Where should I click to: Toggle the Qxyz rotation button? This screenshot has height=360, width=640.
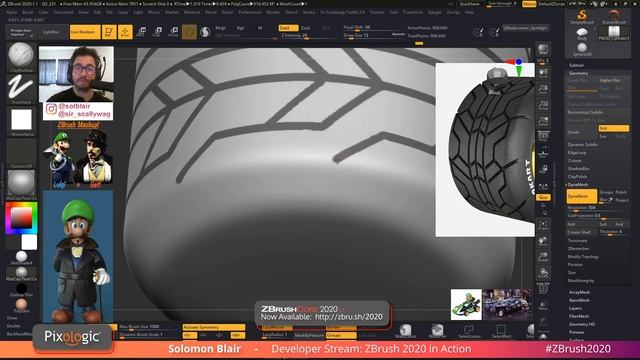543,197
